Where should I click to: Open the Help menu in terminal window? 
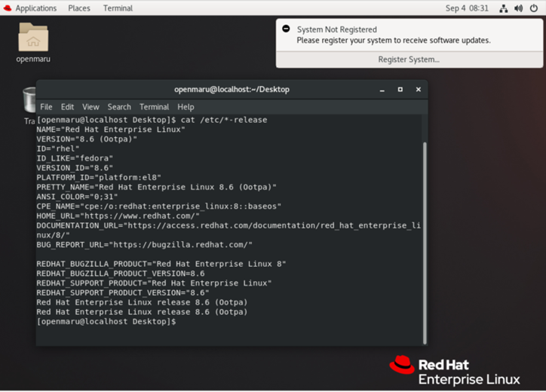pos(186,107)
